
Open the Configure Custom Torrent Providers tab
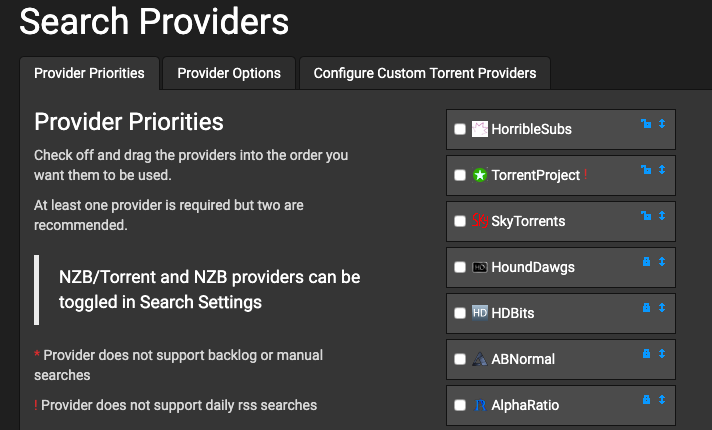click(x=425, y=73)
